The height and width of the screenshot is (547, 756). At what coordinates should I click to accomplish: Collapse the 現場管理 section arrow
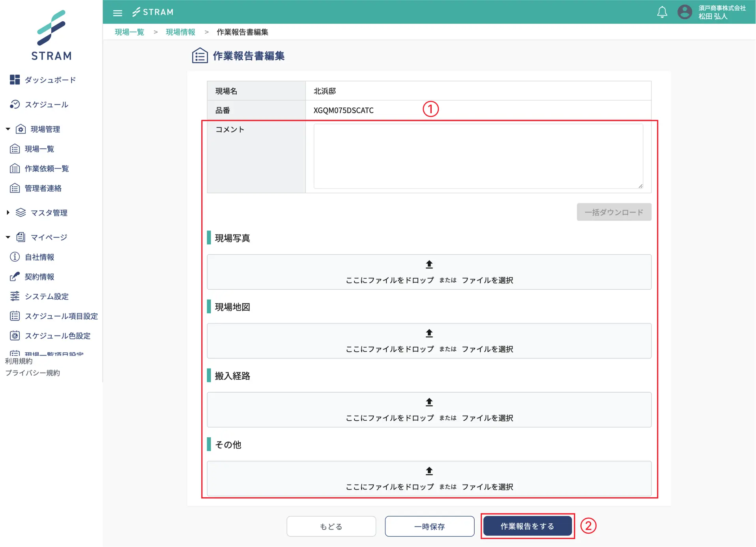8,129
